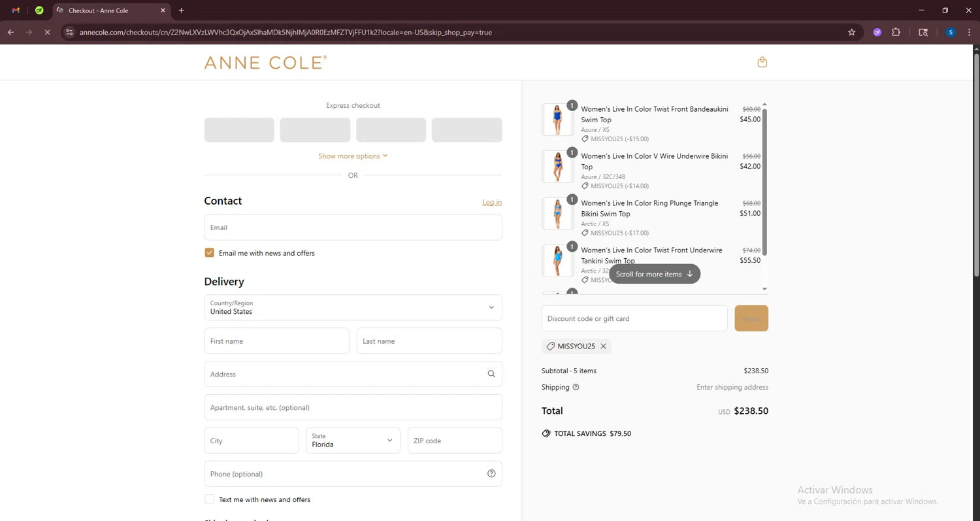Click the address search magnifier icon
The image size is (980, 521).
(x=491, y=374)
